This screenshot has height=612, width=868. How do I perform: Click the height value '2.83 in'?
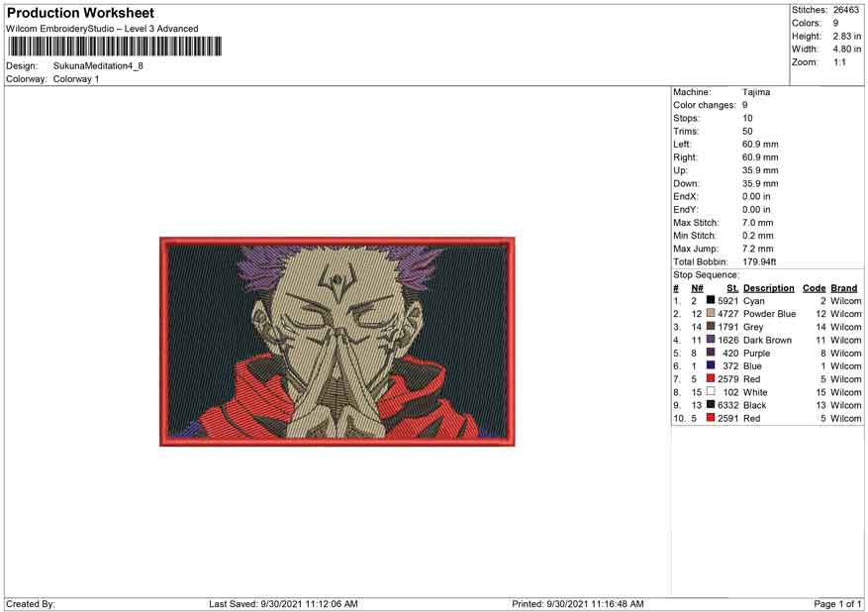coord(847,36)
